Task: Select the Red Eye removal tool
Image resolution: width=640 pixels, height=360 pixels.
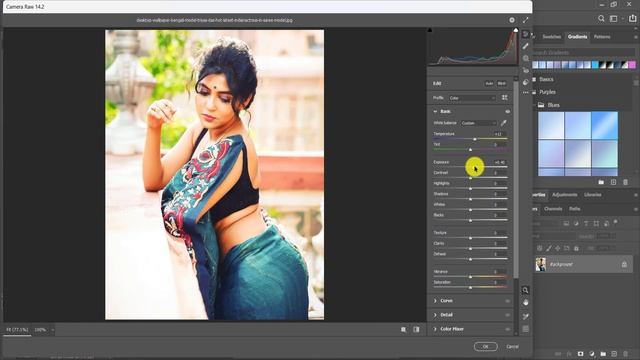Action: tap(526, 70)
